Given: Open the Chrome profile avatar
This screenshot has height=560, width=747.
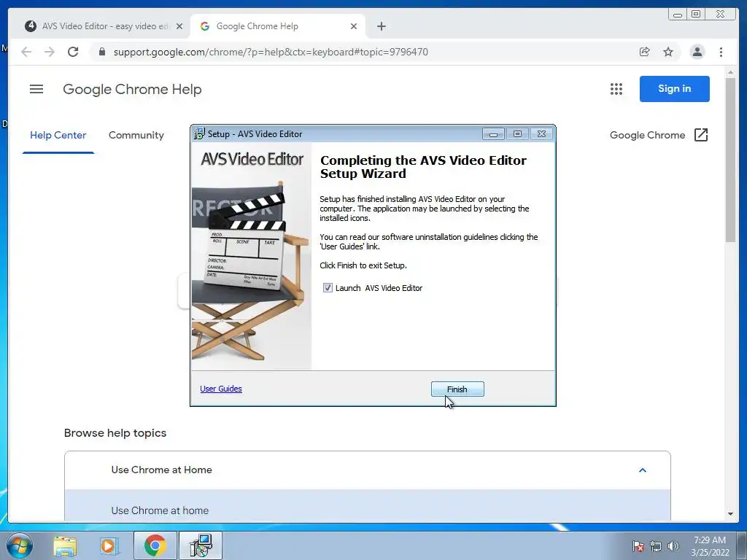Looking at the screenshot, I should click(697, 52).
